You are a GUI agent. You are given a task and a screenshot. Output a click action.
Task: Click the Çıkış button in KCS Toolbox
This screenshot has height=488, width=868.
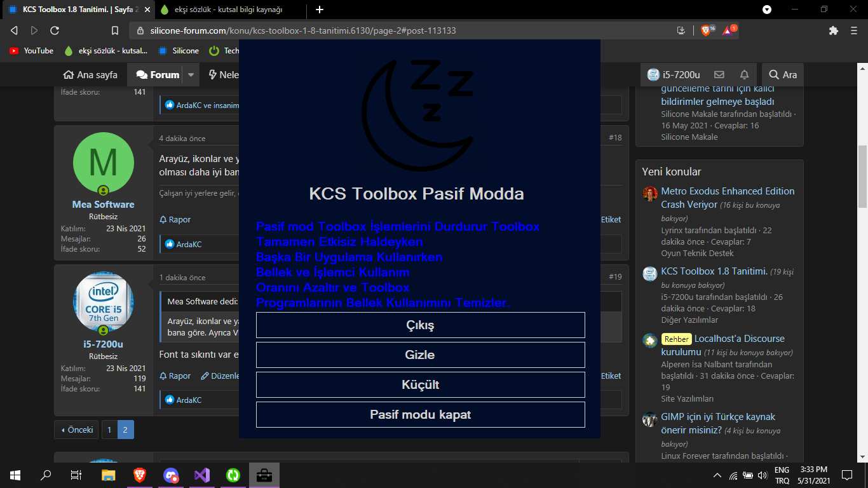click(420, 325)
